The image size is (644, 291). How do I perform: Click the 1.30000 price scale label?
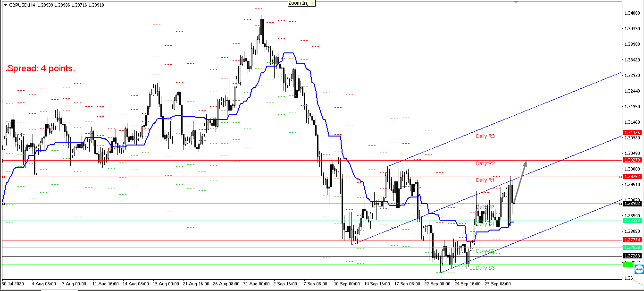[x=632, y=169]
